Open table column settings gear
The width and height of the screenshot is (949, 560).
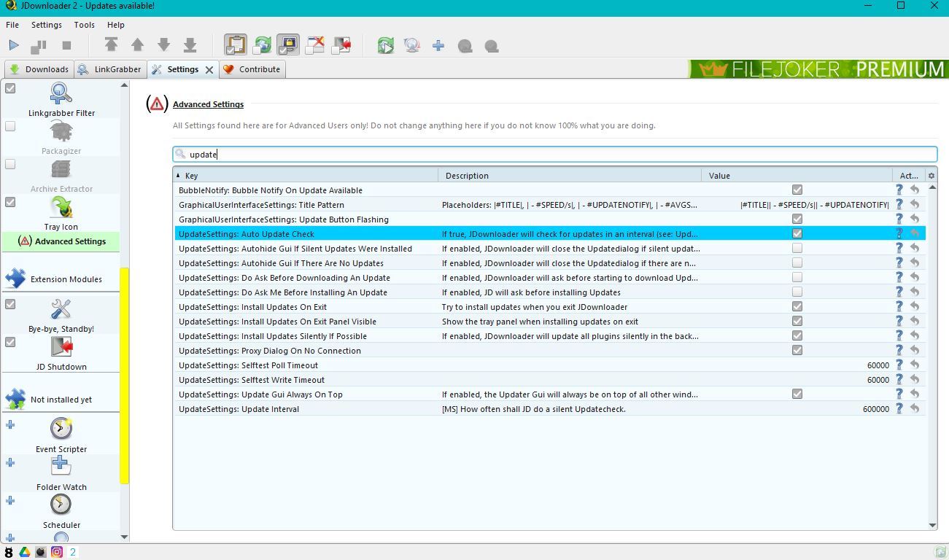(x=931, y=175)
